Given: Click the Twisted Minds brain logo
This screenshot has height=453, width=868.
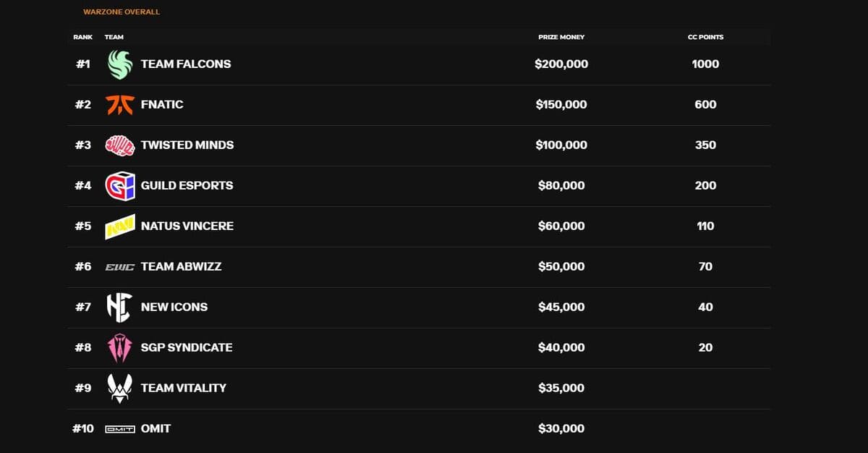Looking at the screenshot, I should [120, 145].
